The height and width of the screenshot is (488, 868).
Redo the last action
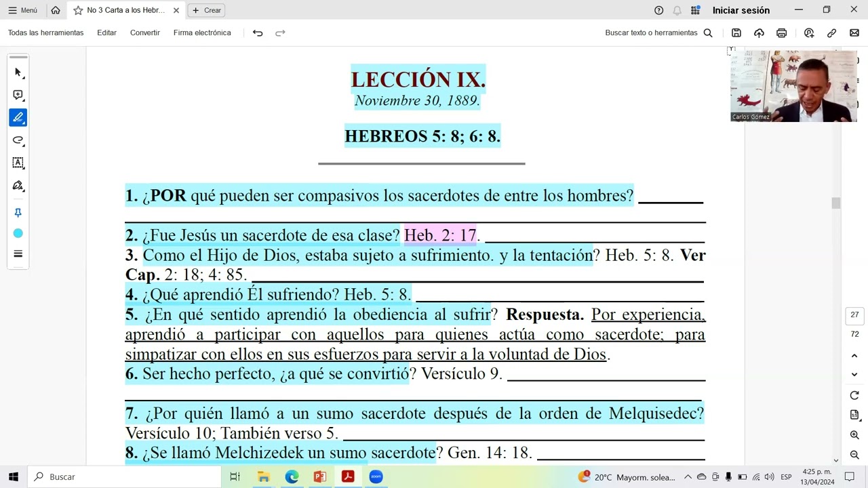point(280,33)
